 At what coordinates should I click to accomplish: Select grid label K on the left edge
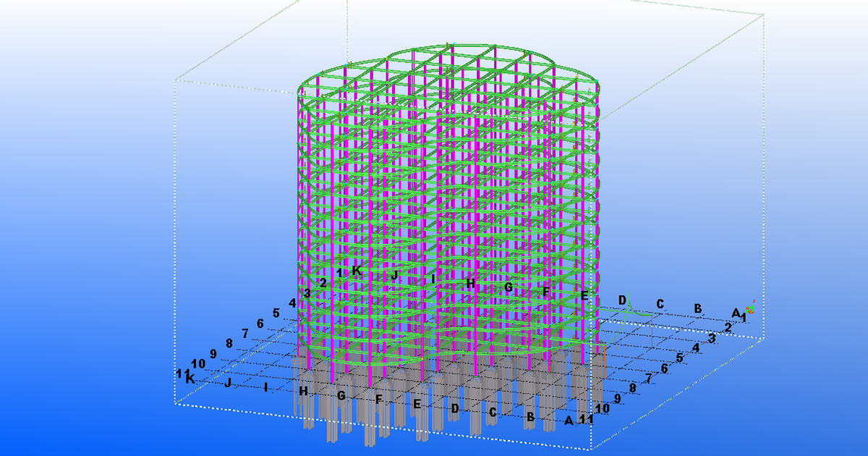pos(190,376)
